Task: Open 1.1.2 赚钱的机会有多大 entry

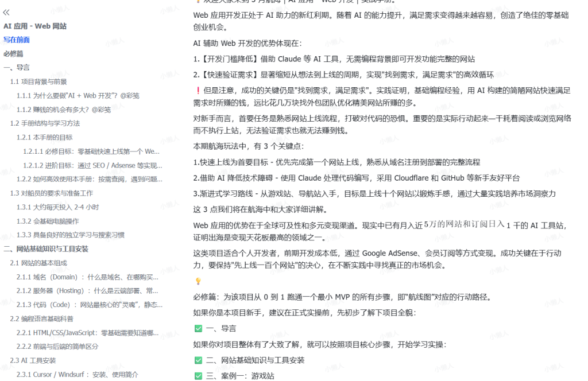Action: click(x=63, y=110)
